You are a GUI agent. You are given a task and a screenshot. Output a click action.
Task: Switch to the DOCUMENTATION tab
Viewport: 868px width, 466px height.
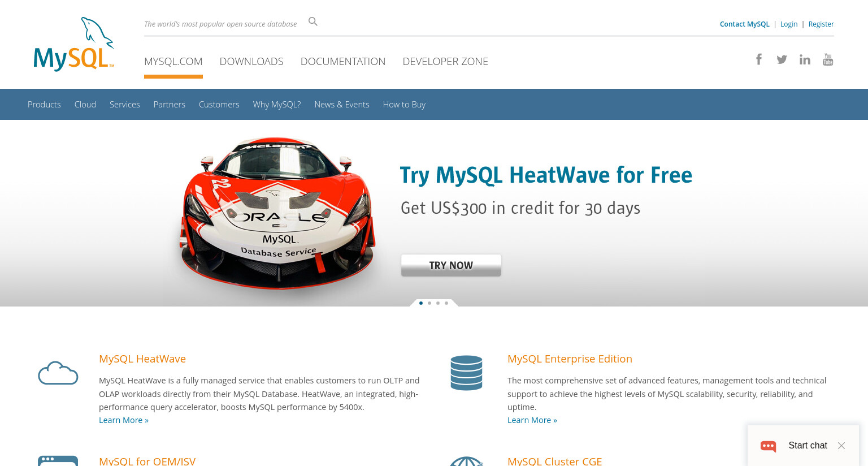tap(343, 61)
